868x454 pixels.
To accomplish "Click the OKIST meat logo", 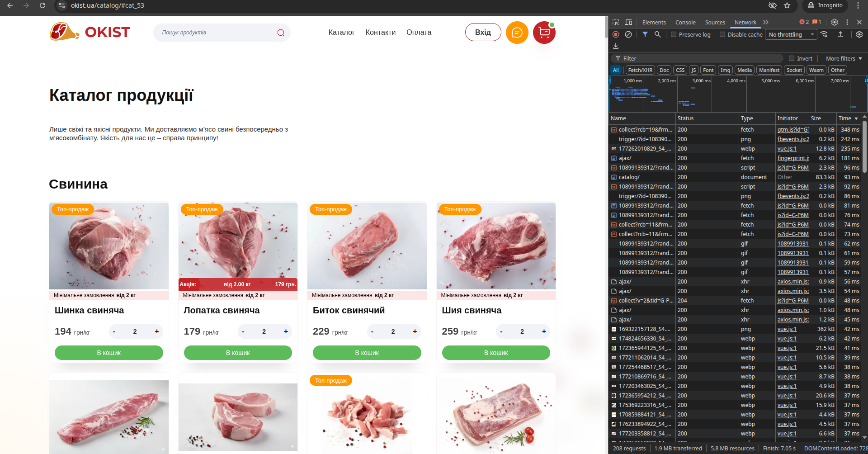I will pyautogui.click(x=90, y=32).
